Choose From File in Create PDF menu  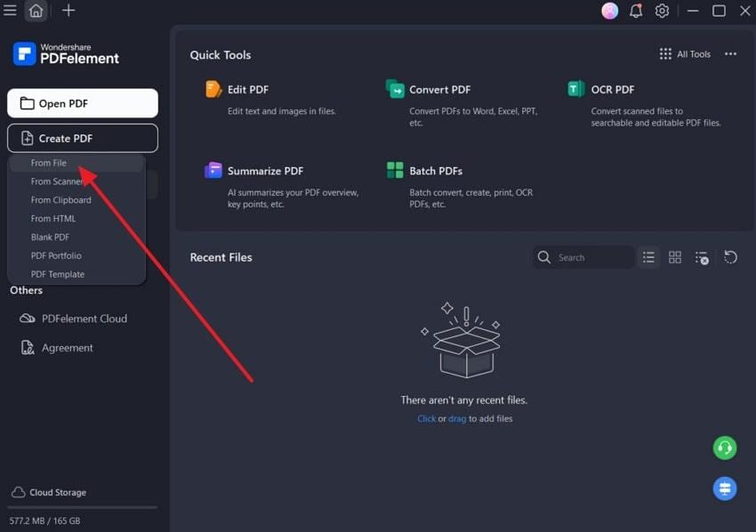[76, 163]
